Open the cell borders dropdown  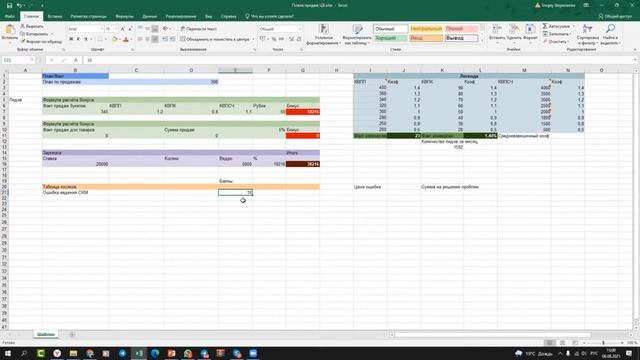point(105,39)
